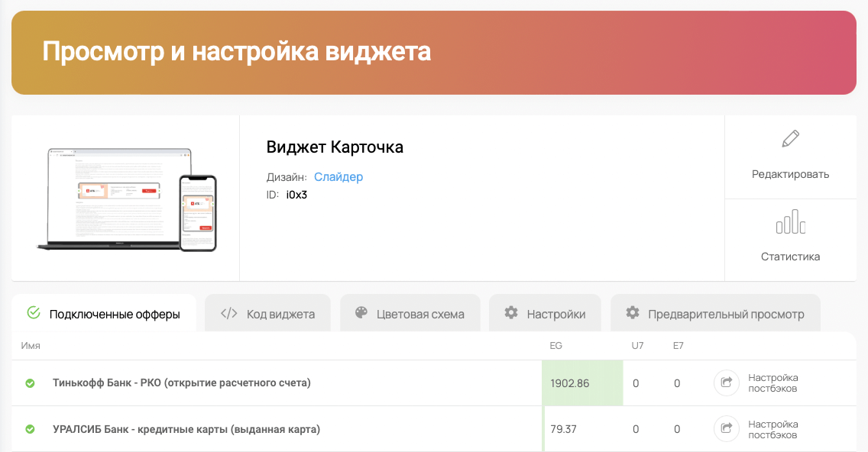The width and height of the screenshot is (868, 452).
Task: Click the palette icon on Цветовая схема tab
Action: coord(361,312)
